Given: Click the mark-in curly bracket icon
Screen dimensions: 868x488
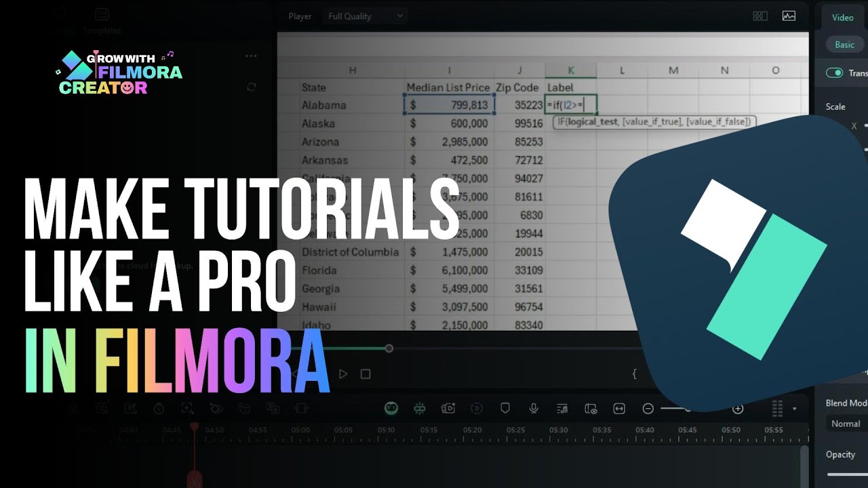Looking at the screenshot, I should tap(635, 373).
